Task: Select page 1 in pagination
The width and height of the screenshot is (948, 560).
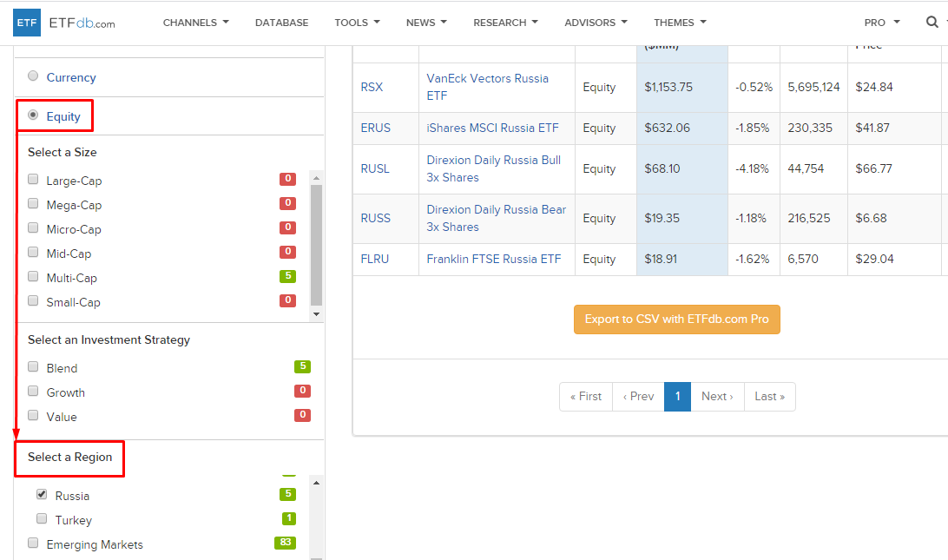Action: point(677,397)
